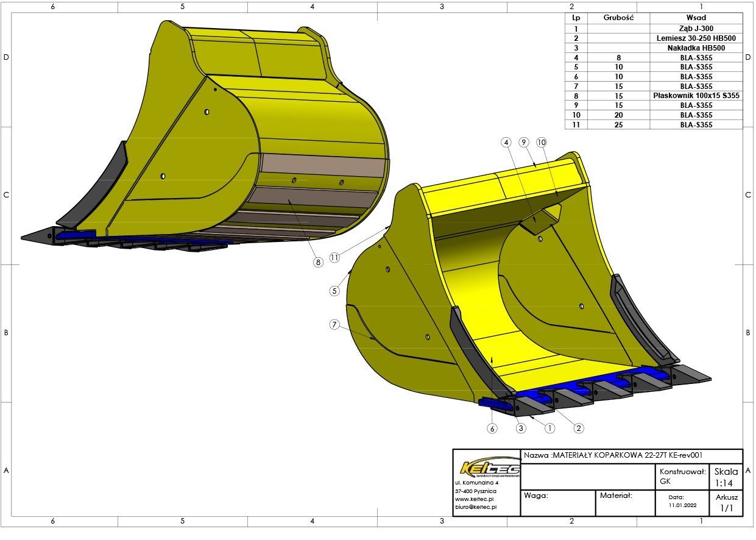756x540 pixels.
Task: Click the Keltec logo in the title block
Action: [x=490, y=468]
